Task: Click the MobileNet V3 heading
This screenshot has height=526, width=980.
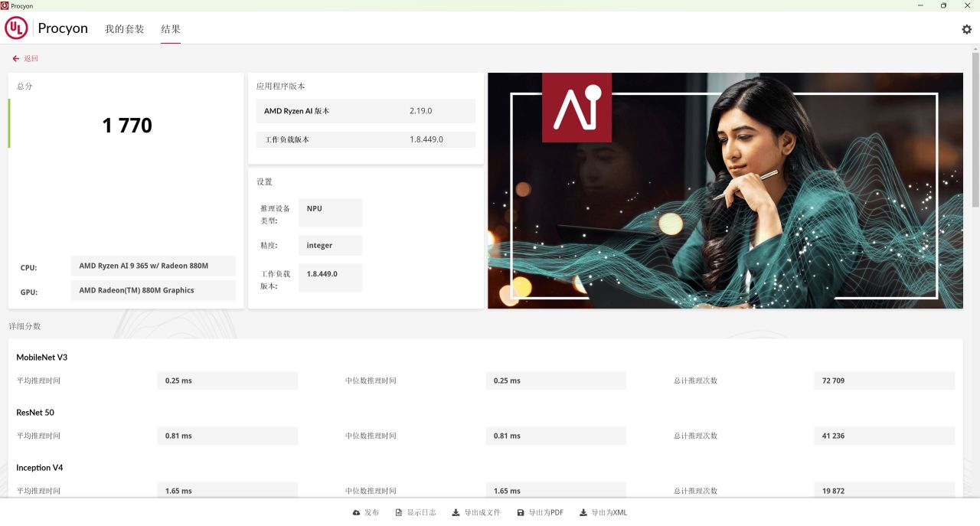Action: pyautogui.click(x=42, y=358)
